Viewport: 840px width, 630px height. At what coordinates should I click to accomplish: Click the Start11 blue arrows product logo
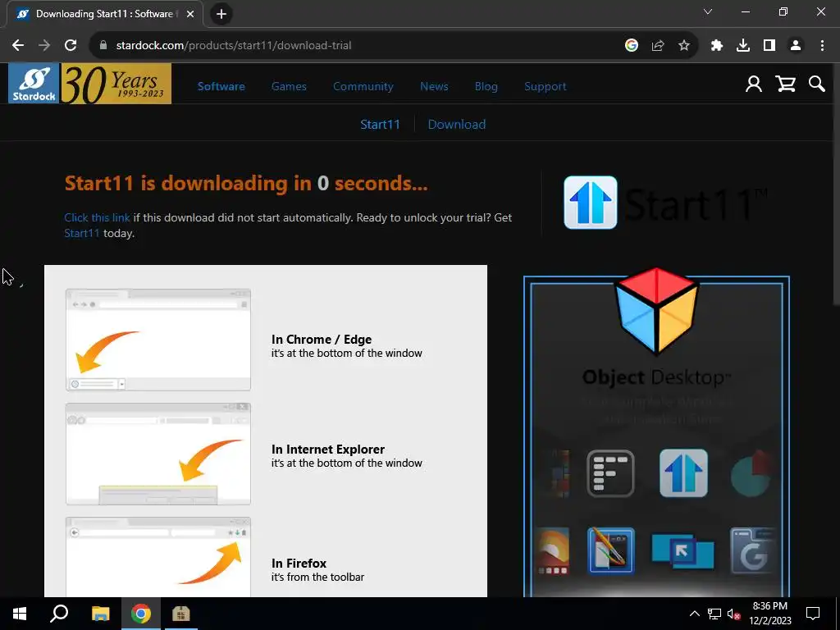(x=591, y=203)
